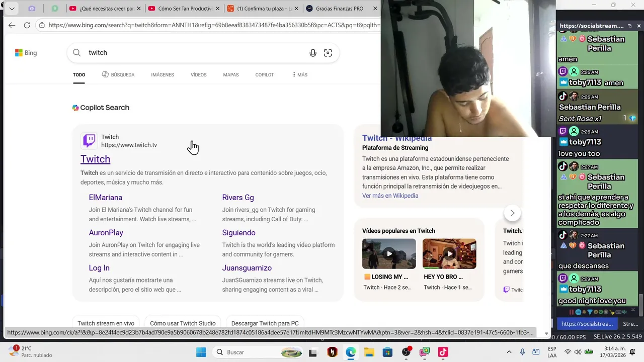
Task: Open the pinned green tab
Action: click(55, 9)
